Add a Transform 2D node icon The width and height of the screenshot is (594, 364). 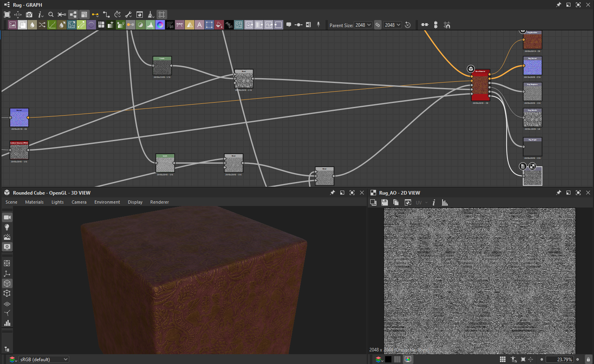209,25
